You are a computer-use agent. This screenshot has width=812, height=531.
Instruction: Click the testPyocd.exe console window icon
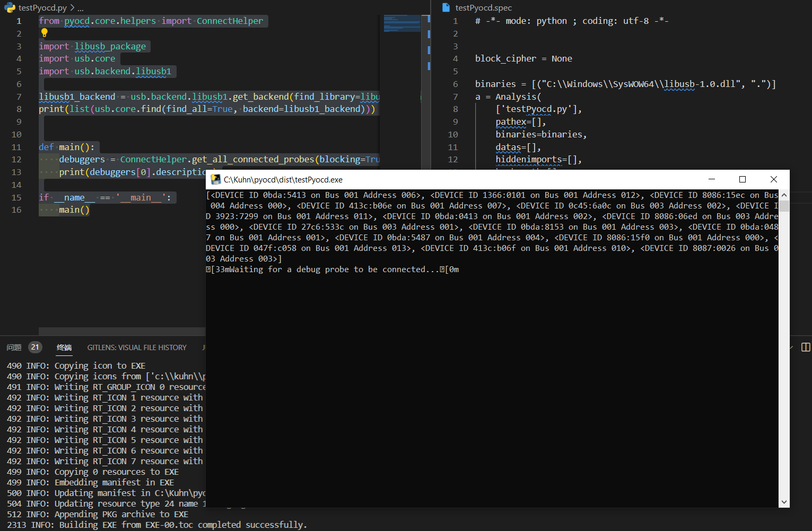point(216,179)
